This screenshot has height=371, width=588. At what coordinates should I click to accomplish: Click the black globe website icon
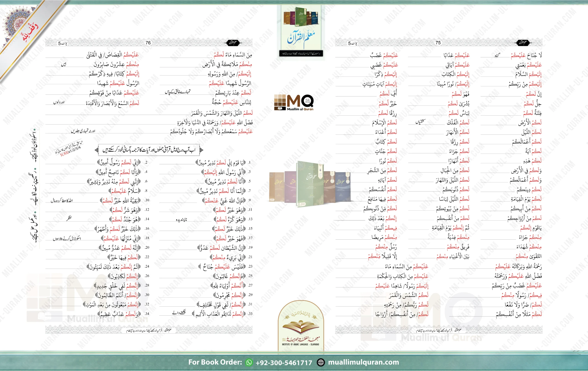click(x=321, y=363)
